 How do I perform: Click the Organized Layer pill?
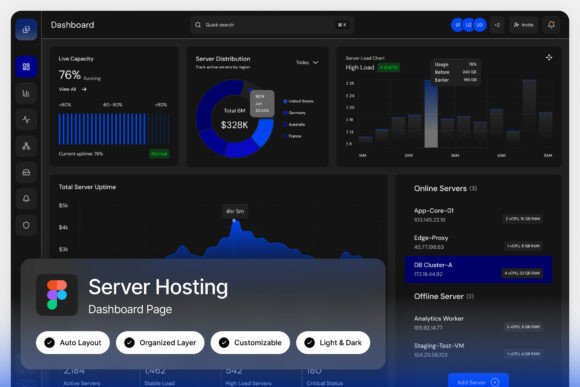click(160, 343)
